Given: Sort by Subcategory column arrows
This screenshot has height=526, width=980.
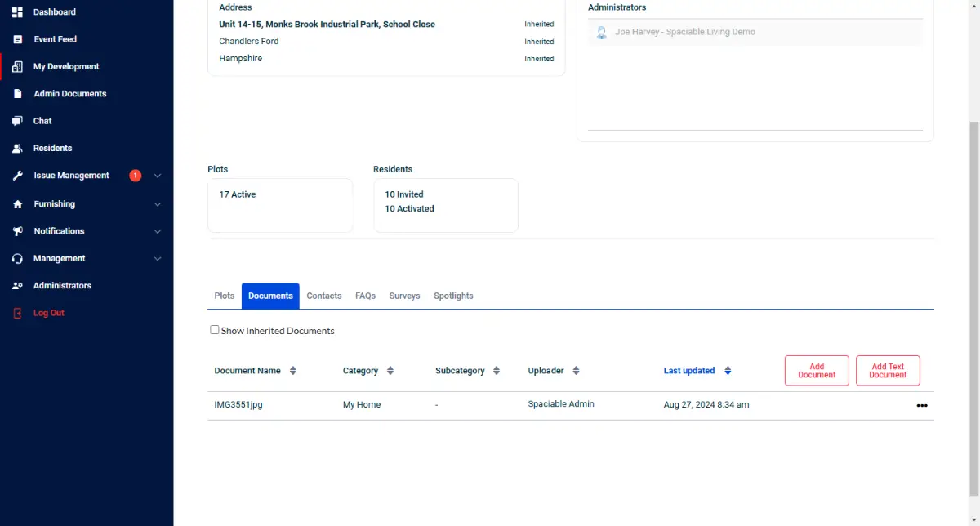Looking at the screenshot, I should pyautogui.click(x=497, y=371).
